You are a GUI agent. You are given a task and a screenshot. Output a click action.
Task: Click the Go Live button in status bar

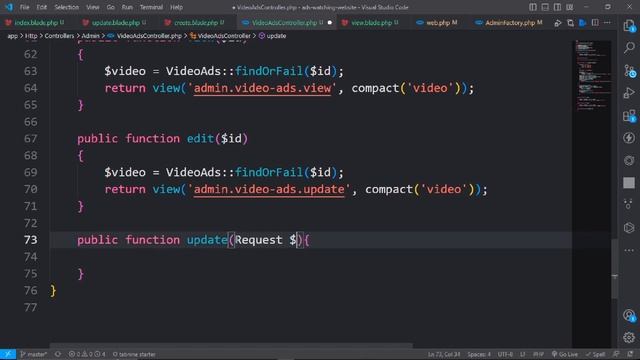[x=564, y=354]
